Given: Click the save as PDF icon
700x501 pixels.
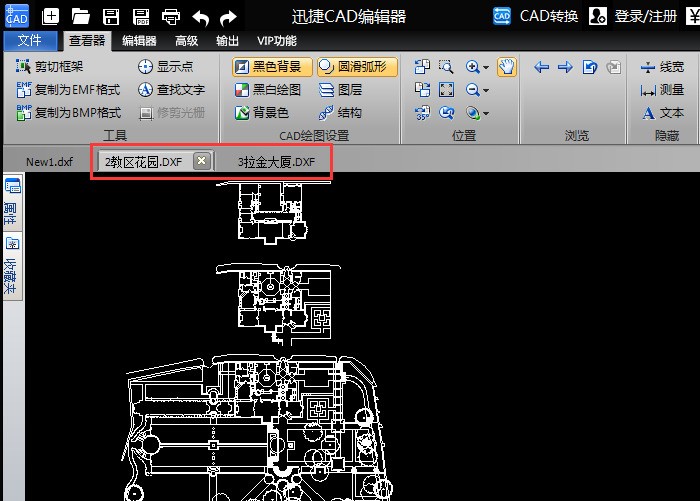Looking at the screenshot, I should (141, 17).
